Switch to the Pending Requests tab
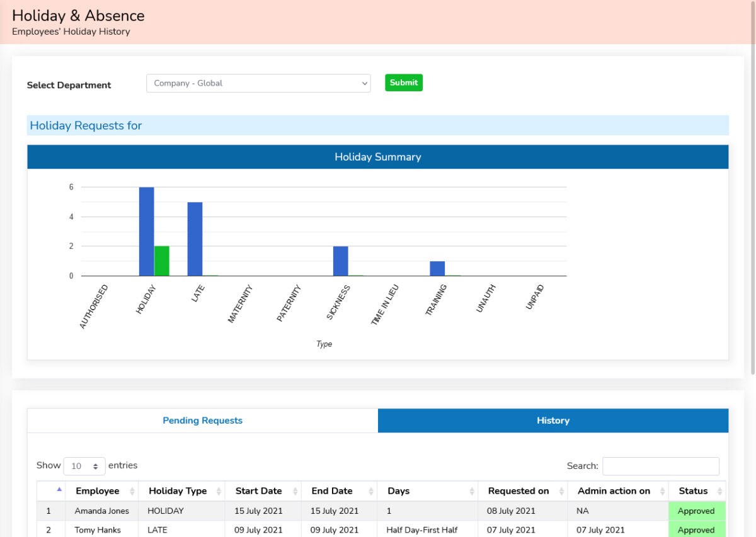 (x=202, y=421)
